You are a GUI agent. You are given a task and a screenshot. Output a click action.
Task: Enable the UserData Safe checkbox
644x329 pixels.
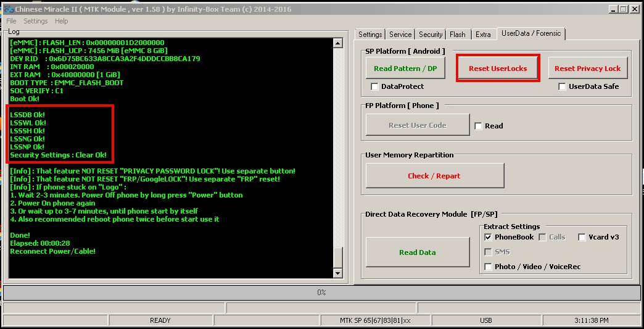pos(562,86)
